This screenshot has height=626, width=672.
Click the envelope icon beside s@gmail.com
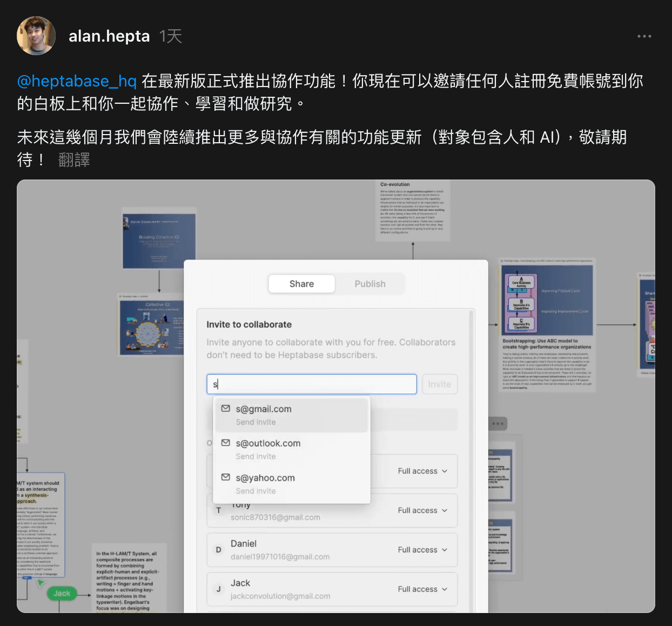point(226,409)
